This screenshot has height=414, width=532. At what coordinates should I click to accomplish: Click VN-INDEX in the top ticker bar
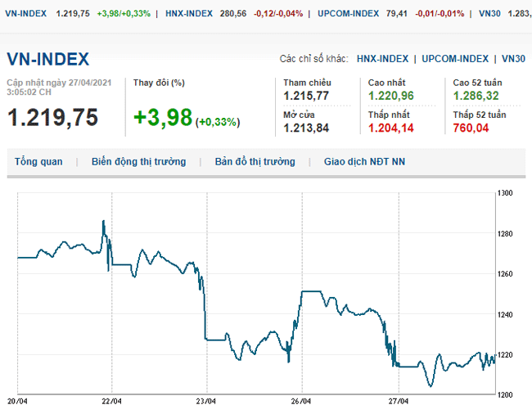pos(25,14)
